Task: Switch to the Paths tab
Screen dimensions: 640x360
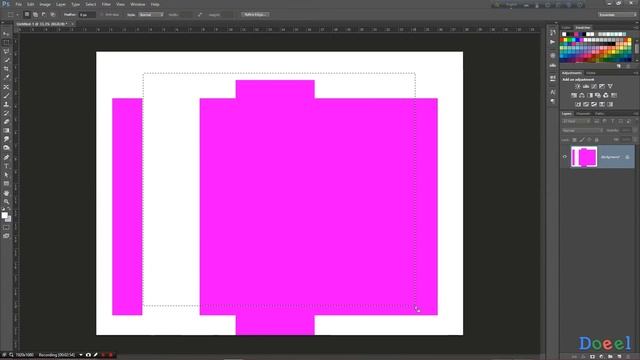Action: (599, 113)
